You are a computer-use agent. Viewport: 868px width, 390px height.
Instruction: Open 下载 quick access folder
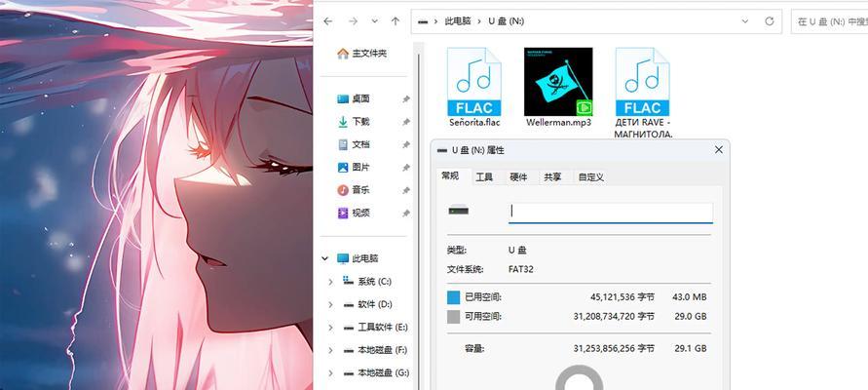pos(354,121)
